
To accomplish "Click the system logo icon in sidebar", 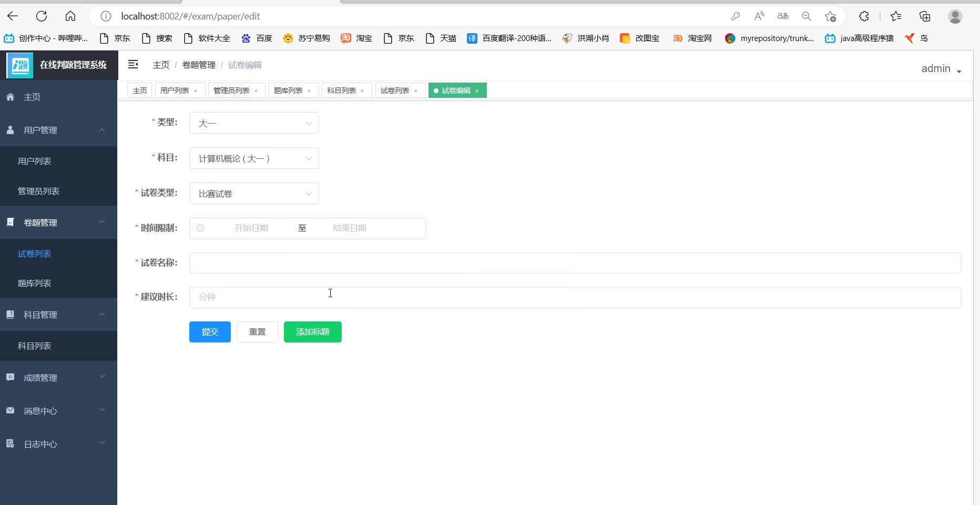I will pos(20,65).
